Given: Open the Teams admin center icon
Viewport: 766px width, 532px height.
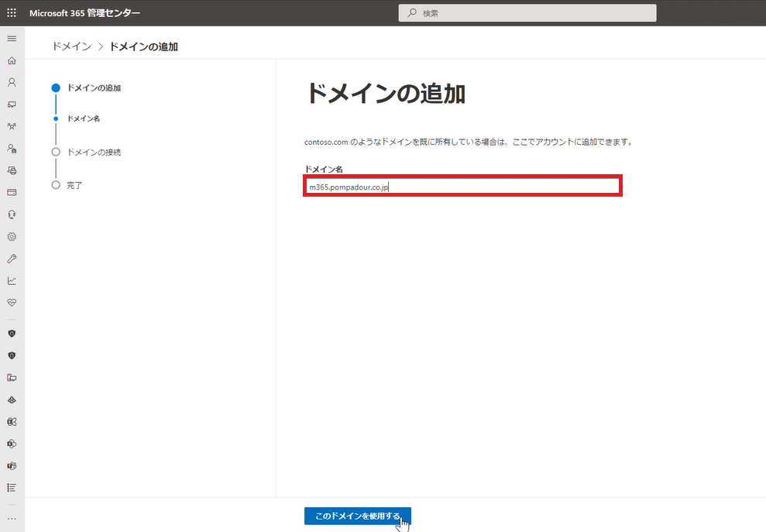Looking at the screenshot, I should (x=12, y=465).
